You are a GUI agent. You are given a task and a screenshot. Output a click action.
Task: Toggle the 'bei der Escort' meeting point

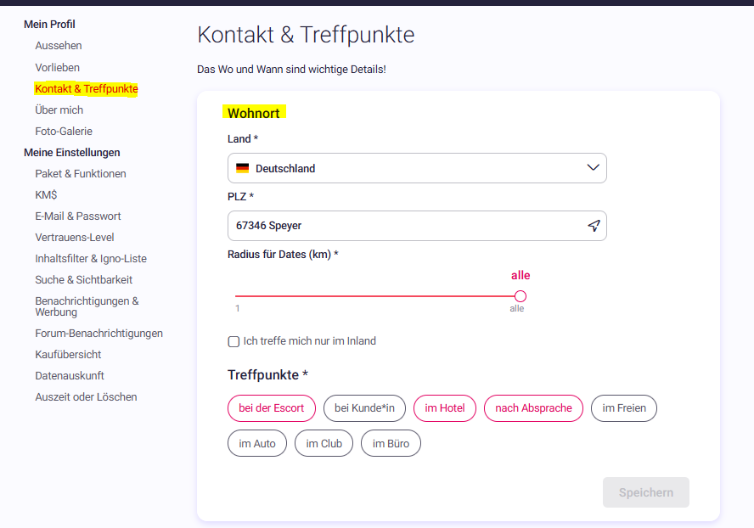tap(271, 408)
